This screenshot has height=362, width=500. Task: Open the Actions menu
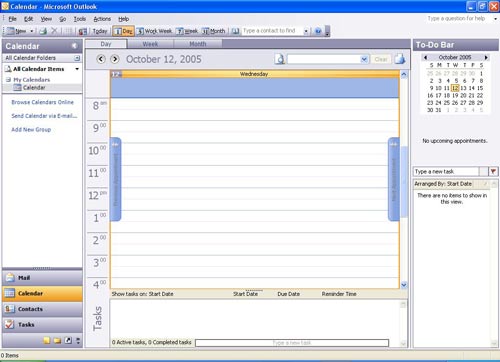[x=102, y=19]
